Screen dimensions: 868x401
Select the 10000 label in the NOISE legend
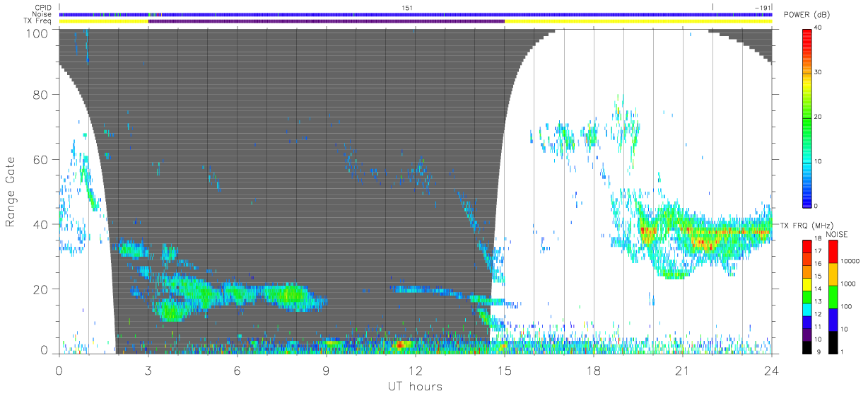(849, 261)
